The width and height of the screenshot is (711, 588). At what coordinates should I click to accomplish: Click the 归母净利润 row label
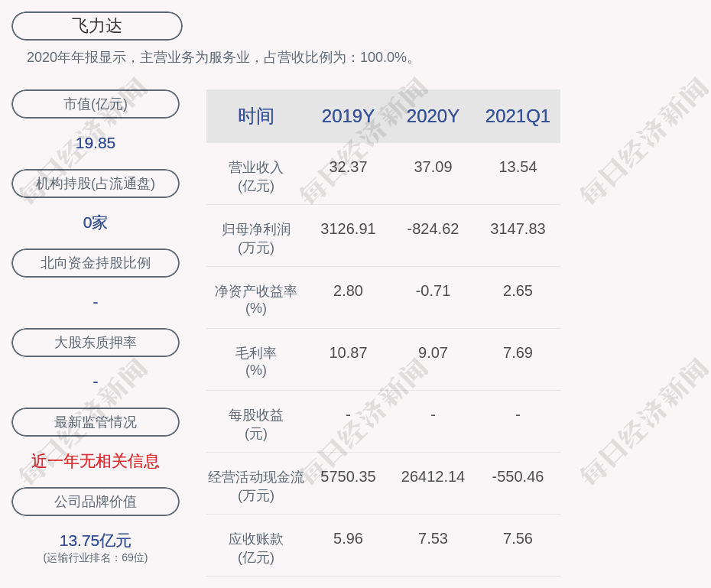(255, 236)
